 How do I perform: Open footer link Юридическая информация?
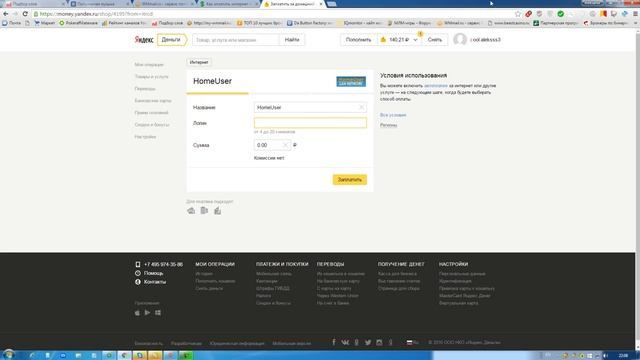pos(237,343)
